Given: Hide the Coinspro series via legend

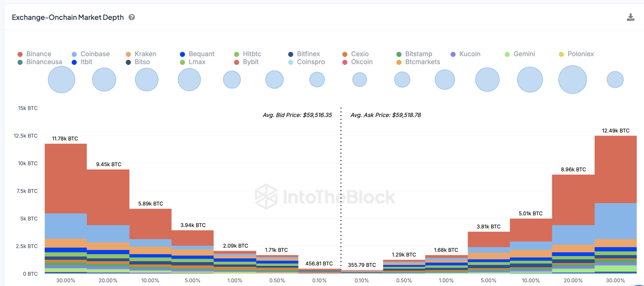Looking at the screenshot, I should pyautogui.click(x=307, y=62).
